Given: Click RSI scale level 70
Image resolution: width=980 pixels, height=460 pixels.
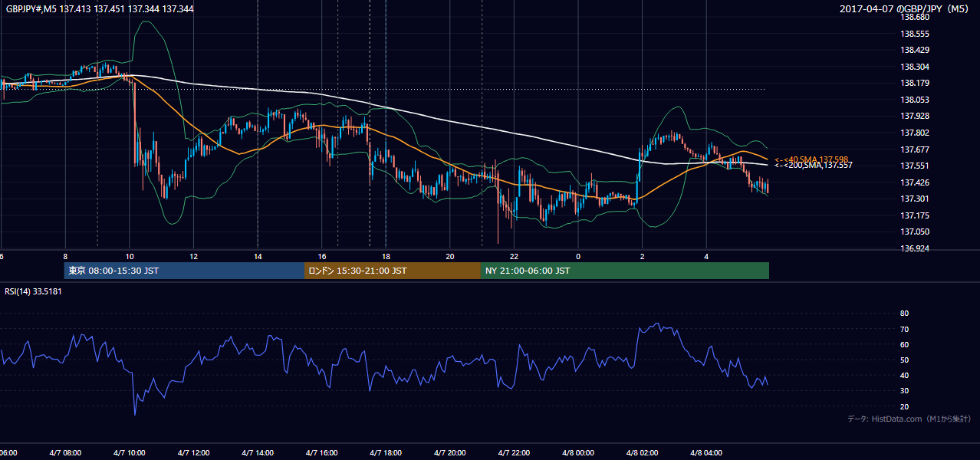Looking at the screenshot, I should [x=904, y=329].
